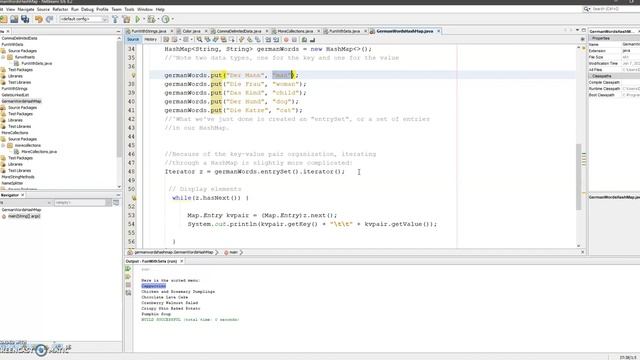Switch to the Color.java tab
640x360 pixels.
pos(191,31)
